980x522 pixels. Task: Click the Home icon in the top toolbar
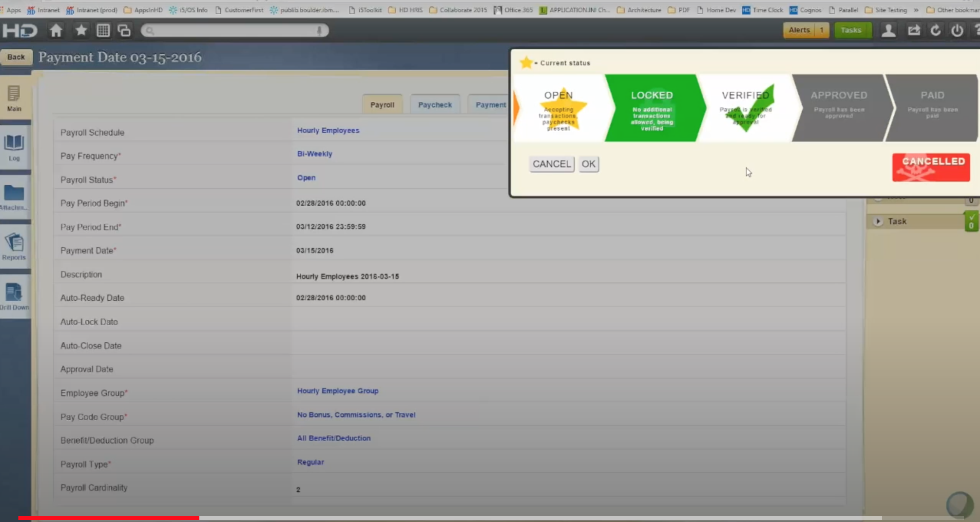coord(56,30)
